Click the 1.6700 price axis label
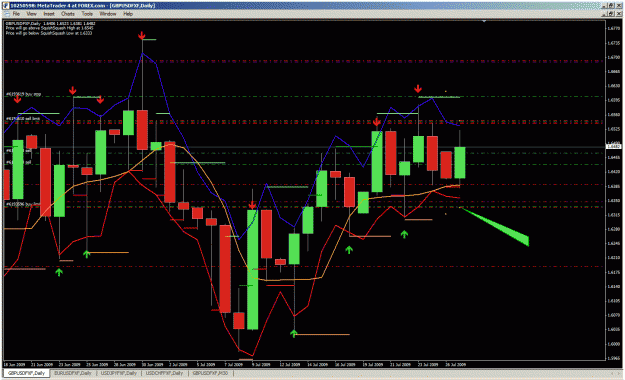This screenshot has height=380, width=625. click(614, 57)
